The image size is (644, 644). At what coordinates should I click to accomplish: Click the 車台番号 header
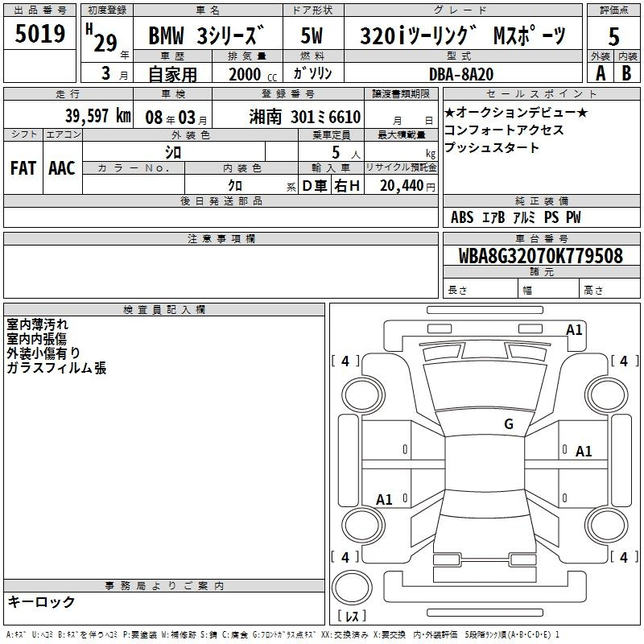click(541, 238)
